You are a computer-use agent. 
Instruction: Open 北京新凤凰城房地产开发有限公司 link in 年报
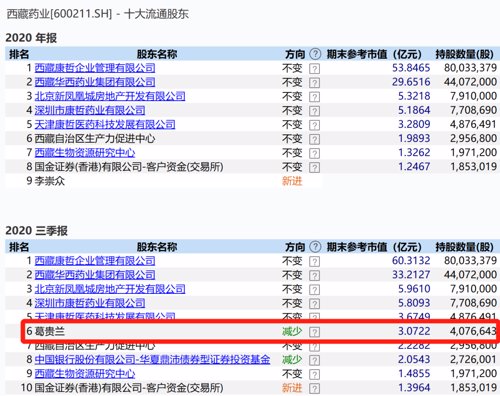click(x=110, y=96)
